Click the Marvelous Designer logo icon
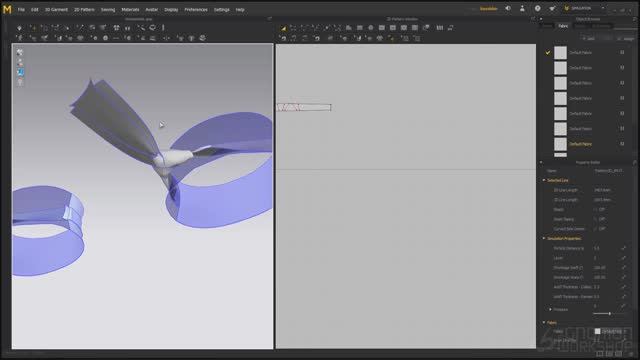The height and width of the screenshot is (360, 640). 7,9
